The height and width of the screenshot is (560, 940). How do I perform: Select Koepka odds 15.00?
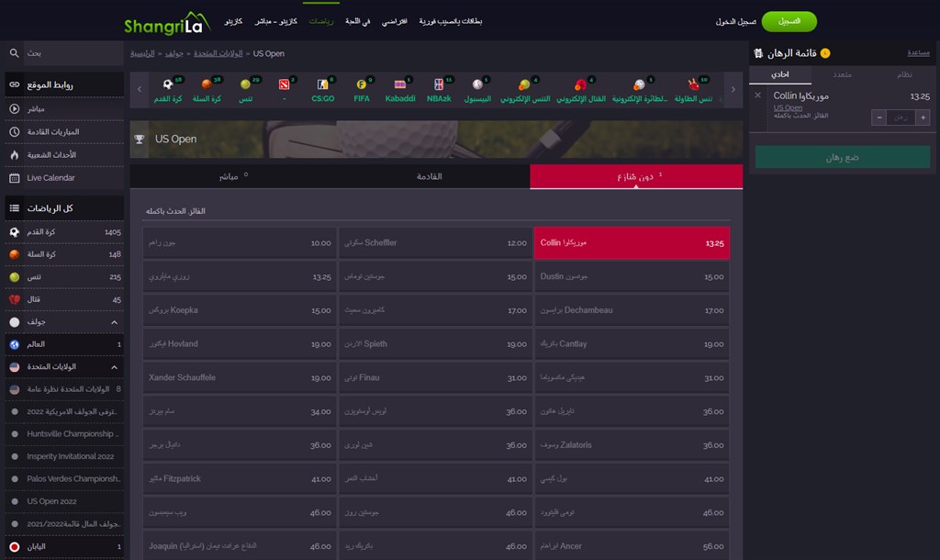240,310
